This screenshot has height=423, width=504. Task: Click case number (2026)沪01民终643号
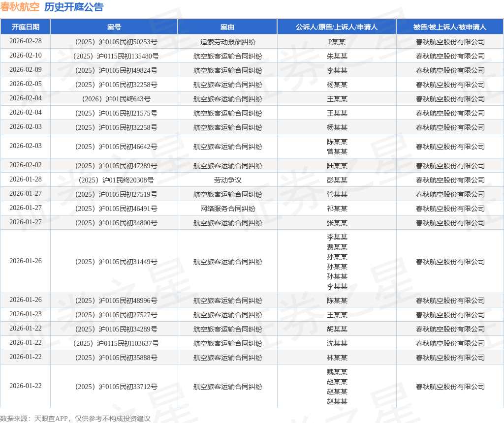click(116, 99)
